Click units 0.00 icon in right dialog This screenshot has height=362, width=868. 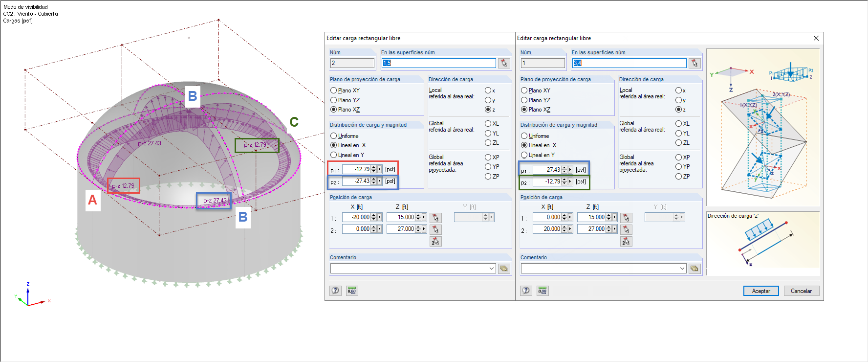[542, 291]
